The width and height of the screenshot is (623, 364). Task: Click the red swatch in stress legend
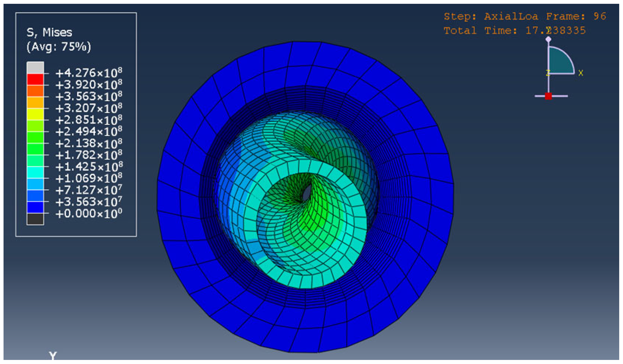pos(35,79)
